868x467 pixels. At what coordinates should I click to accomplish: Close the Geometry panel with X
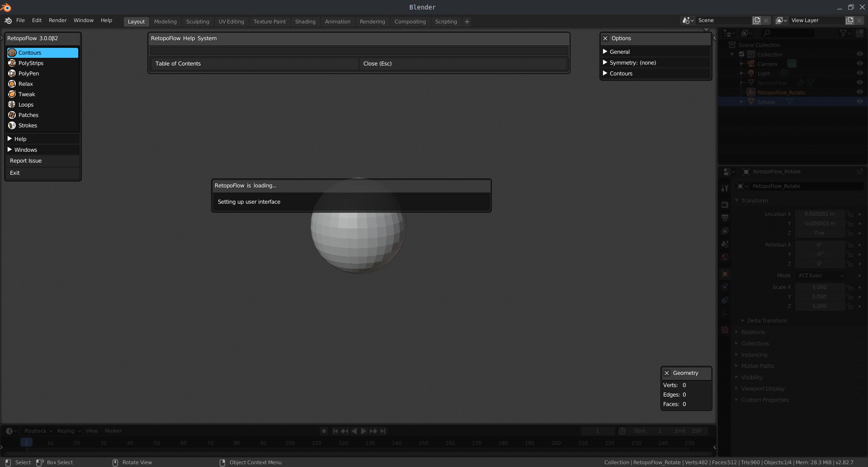(667, 373)
